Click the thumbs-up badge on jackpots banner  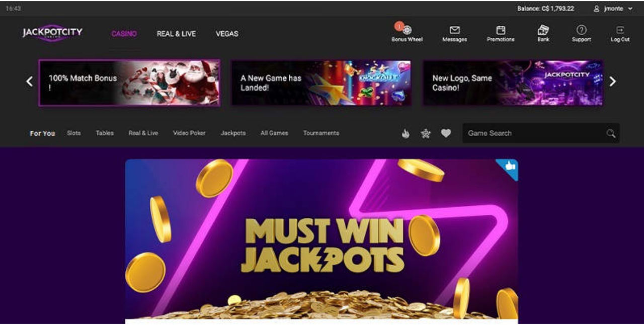tap(509, 167)
